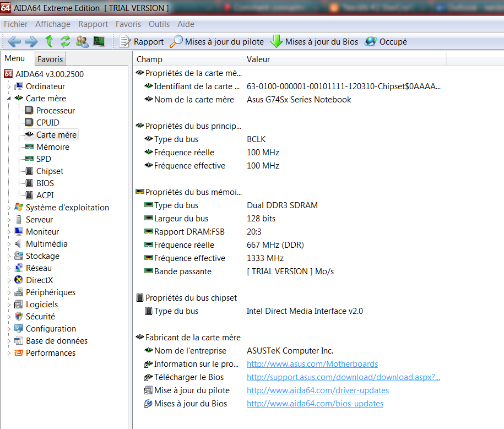
Task: Open the Fichier menu
Action: pyautogui.click(x=15, y=24)
